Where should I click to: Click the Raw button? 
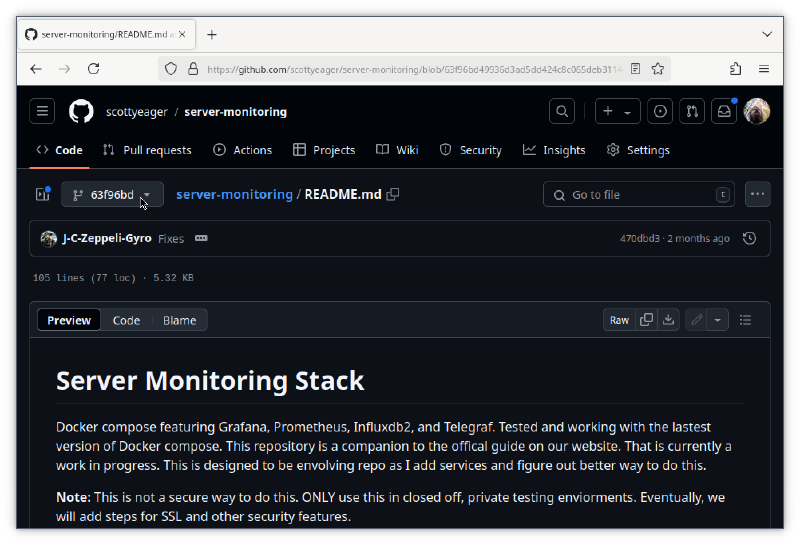pos(620,320)
